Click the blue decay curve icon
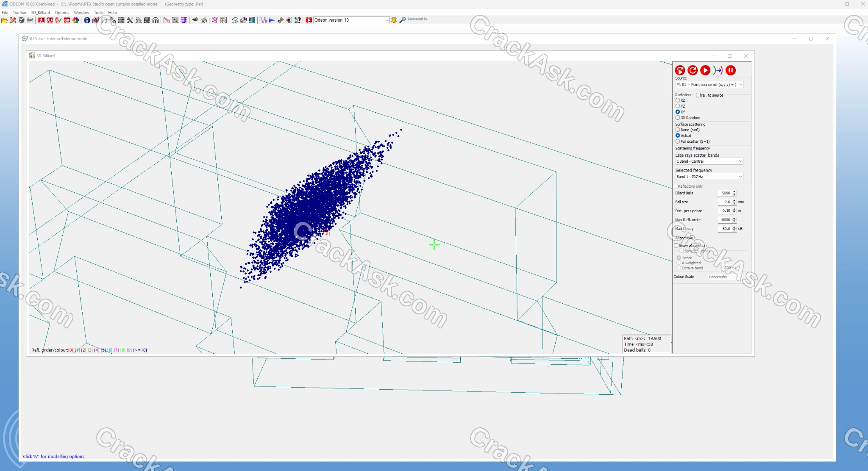The width and height of the screenshot is (868, 471). (272, 20)
